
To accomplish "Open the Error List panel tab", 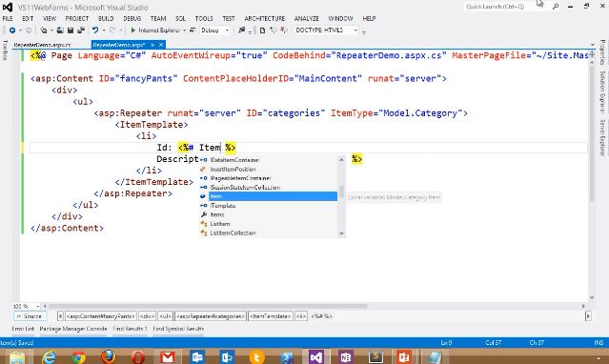I will (23, 329).
